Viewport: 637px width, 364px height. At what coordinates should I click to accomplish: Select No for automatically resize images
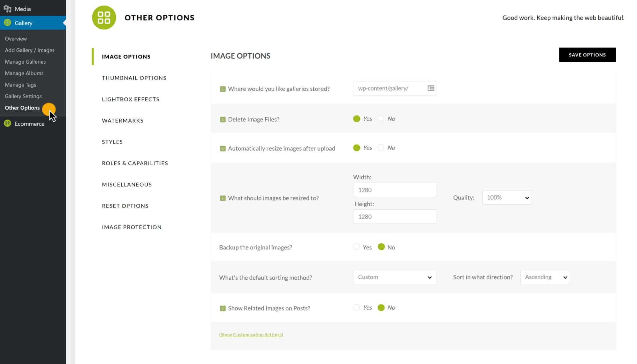click(x=381, y=148)
